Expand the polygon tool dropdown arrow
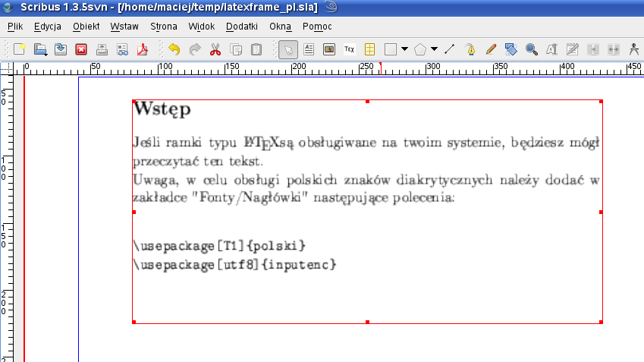644x362 pixels. (434, 49)
